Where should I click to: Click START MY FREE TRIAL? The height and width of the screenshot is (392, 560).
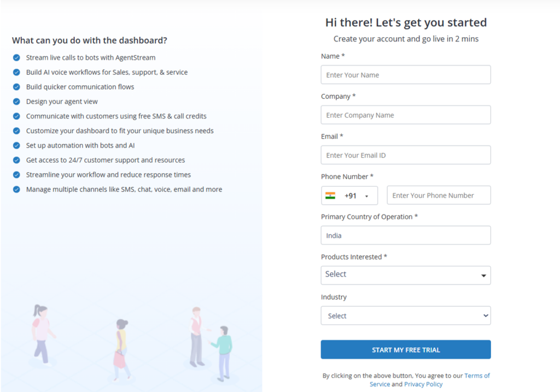405,349
